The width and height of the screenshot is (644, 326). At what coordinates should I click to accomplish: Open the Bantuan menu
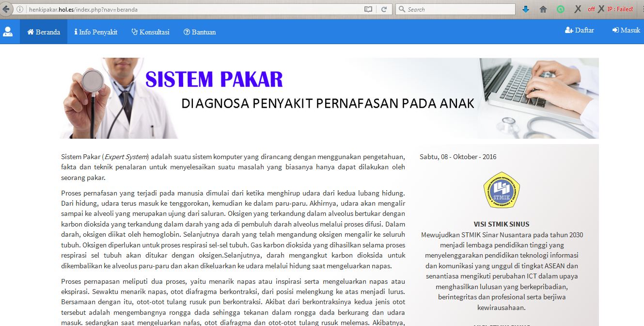(x=199, y=32)
